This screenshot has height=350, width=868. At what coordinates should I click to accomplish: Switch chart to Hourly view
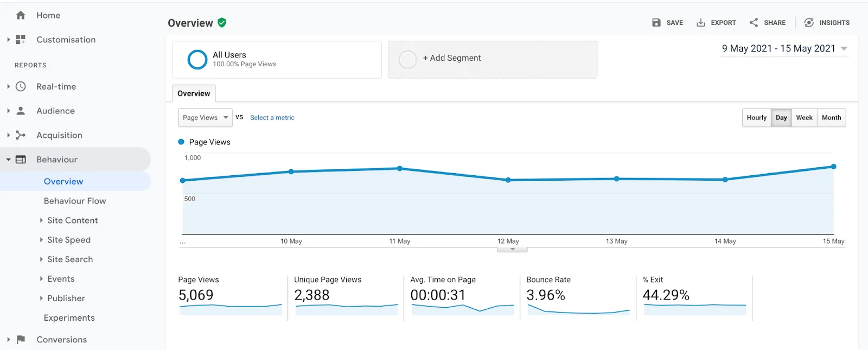click(x=756, y=118)
